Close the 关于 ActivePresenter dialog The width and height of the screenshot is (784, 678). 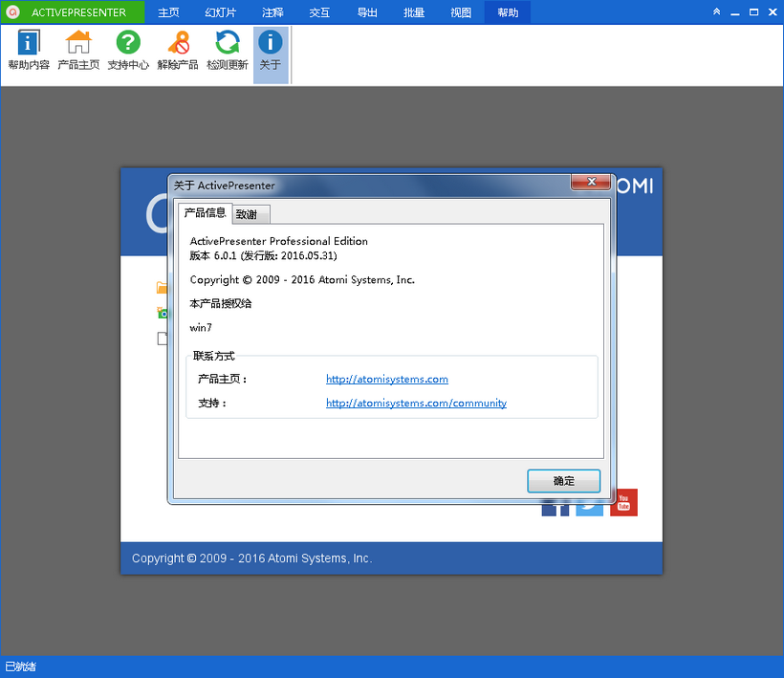point(591,182)
